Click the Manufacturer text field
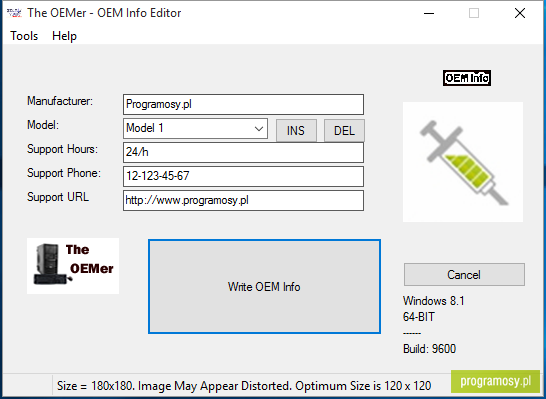Viewport: 546px width, 399px height. [x=243, y=104]
